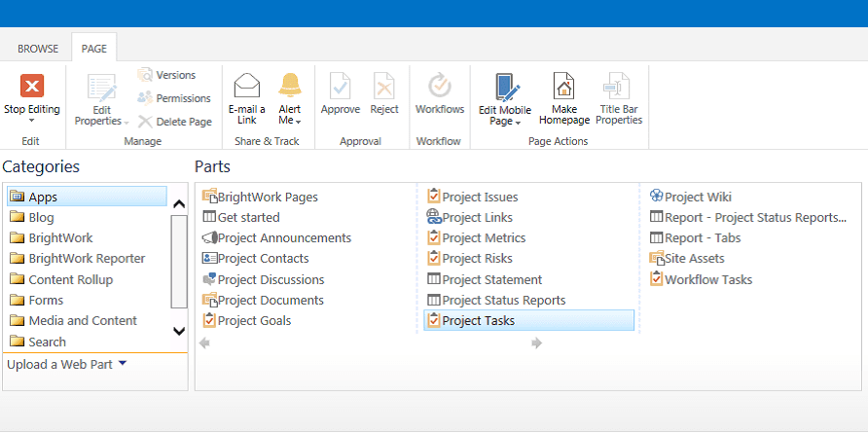The image size is (868, 433).
Task: Click the Versions icon in Manage group
Action: coord(144,75)
